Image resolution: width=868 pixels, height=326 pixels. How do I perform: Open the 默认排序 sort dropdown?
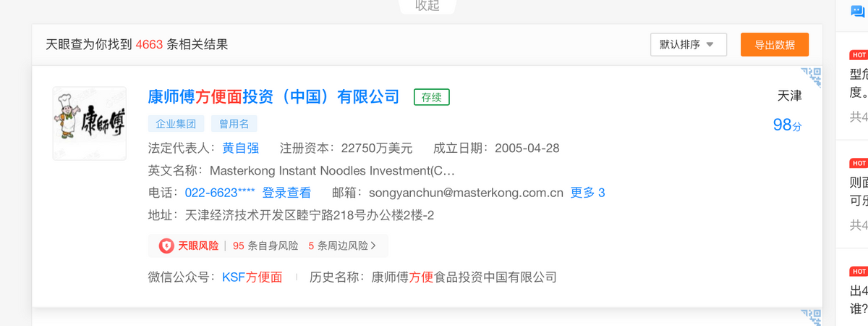pos(687,44)
